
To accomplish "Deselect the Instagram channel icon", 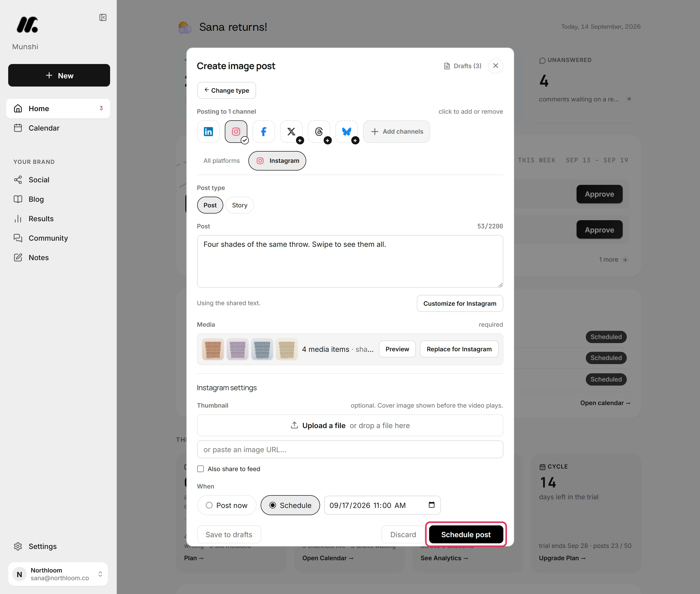I will click(236, 132).
